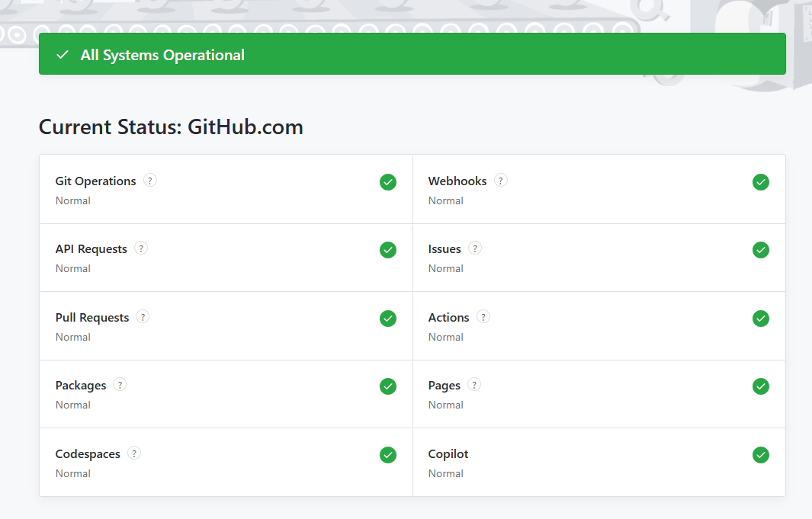Image resolution: width=812 pixels, height=519 pixels.
Task: Click the green checkmark for Git Operations
Action: 388,182
